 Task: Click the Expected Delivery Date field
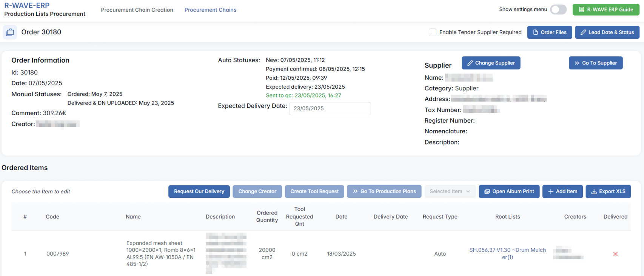[x=330, y=108]
